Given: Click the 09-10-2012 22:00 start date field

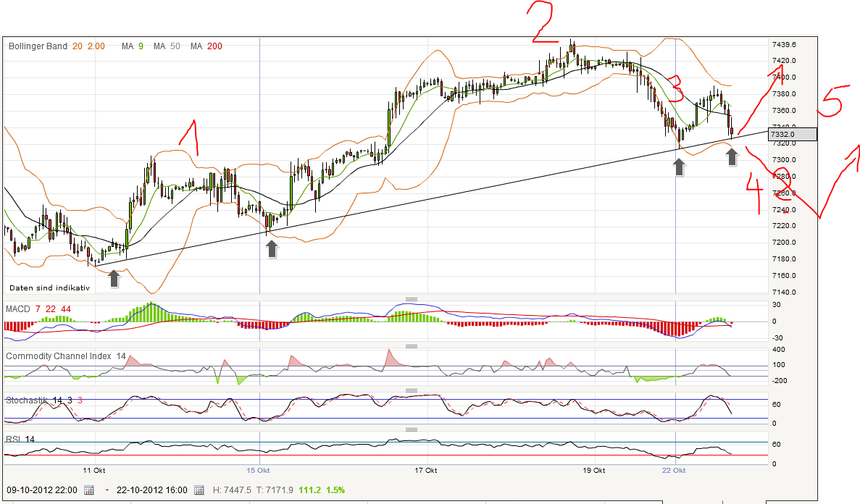Looking at the screenshot, I should [x=43, y=490].
